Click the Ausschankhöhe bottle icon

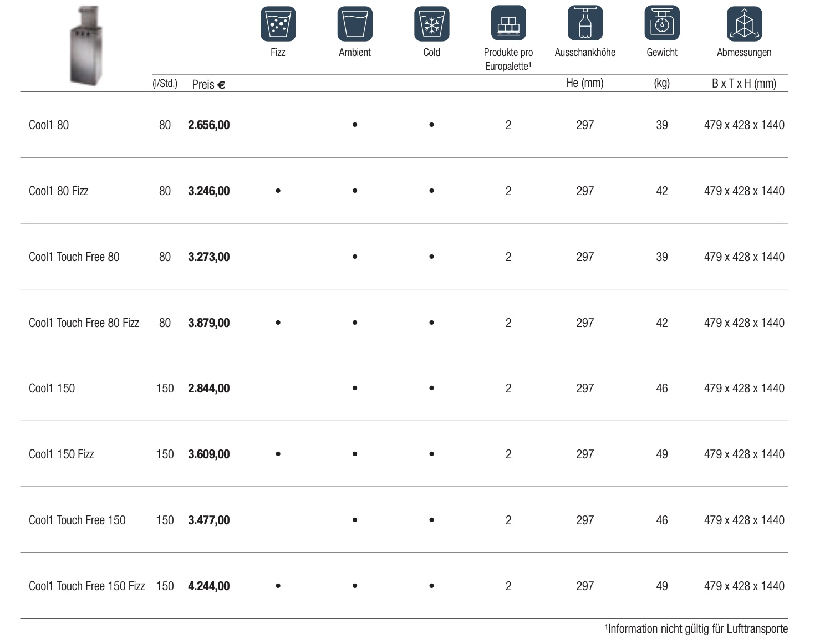point(585,24)
